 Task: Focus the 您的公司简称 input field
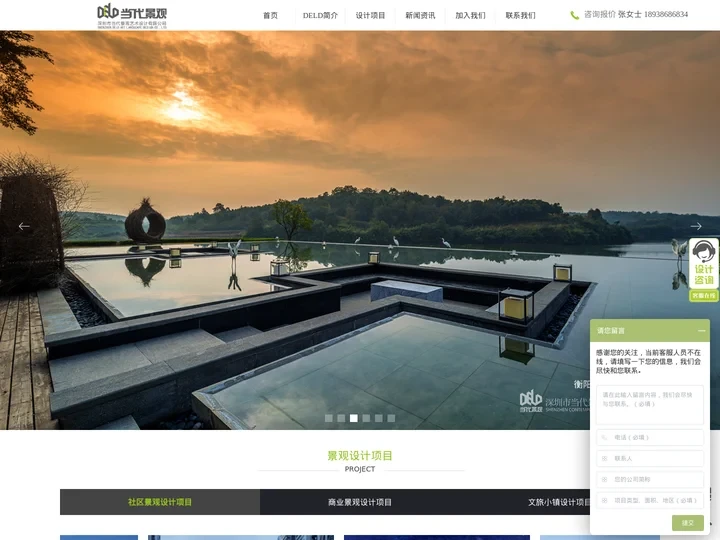coord(650,479)
